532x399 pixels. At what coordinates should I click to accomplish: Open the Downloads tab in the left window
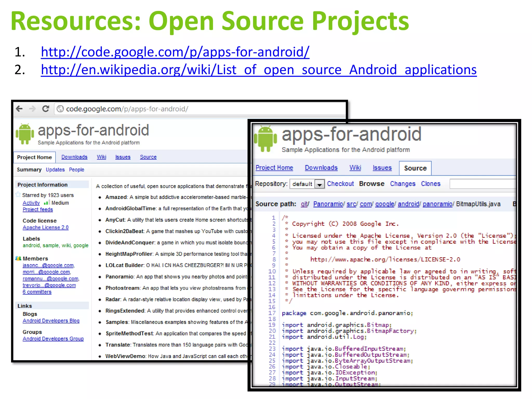tap(74, 157)
